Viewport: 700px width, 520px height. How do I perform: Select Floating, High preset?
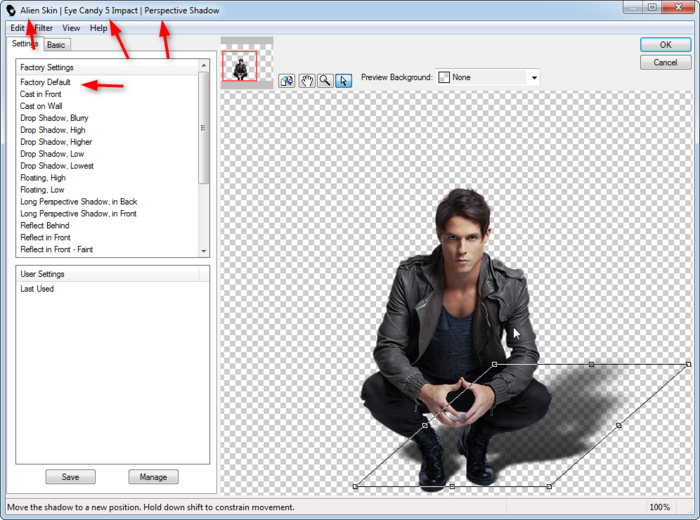click(43, 178)
